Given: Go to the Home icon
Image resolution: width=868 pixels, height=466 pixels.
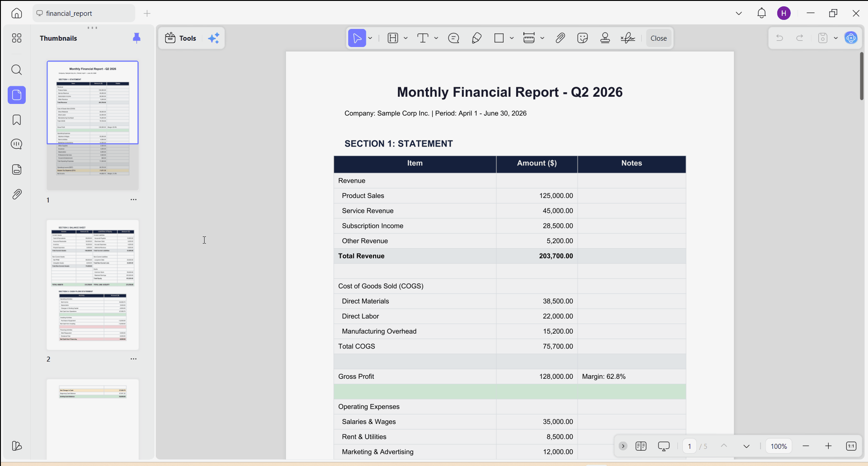Looking at the screenshot, I should tap(17, 13).
